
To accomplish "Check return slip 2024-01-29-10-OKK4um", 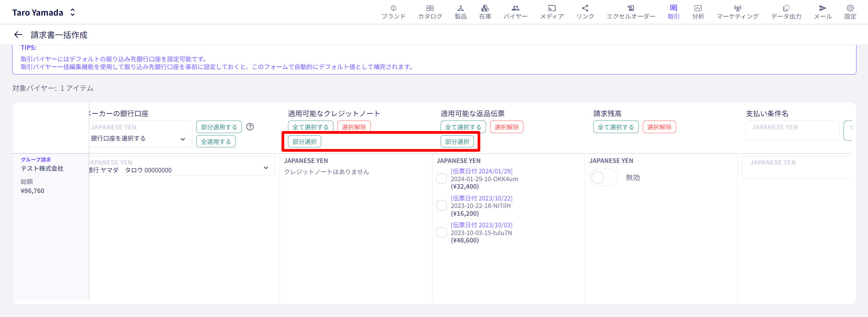I will point(441,178).
